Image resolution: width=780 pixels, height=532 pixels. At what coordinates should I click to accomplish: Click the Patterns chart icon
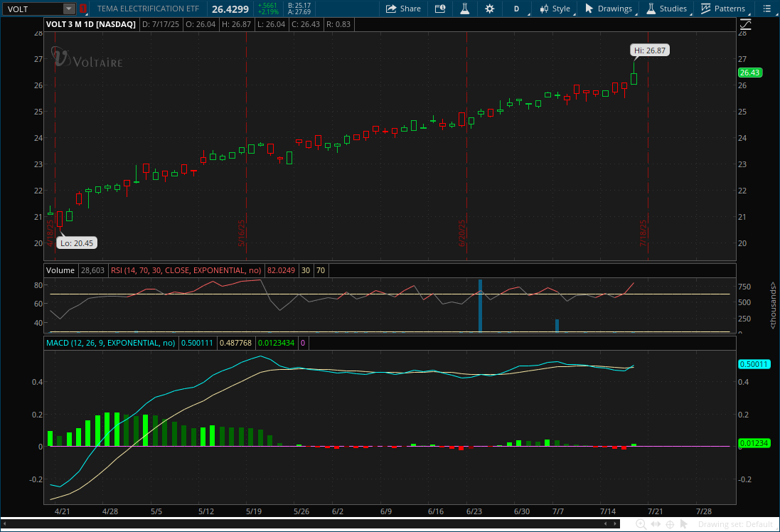pyautogui.click(x=705, y=9)
